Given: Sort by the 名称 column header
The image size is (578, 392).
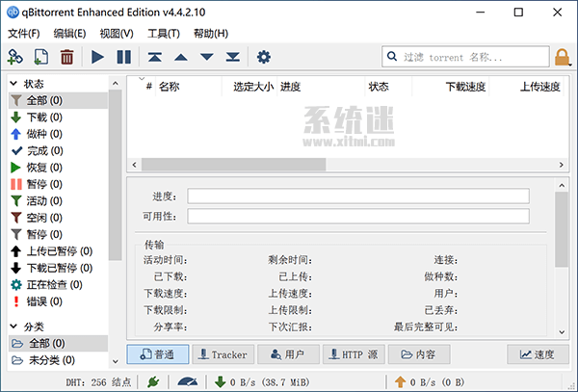Looking at the screenshot, I should tap(189, 87).
